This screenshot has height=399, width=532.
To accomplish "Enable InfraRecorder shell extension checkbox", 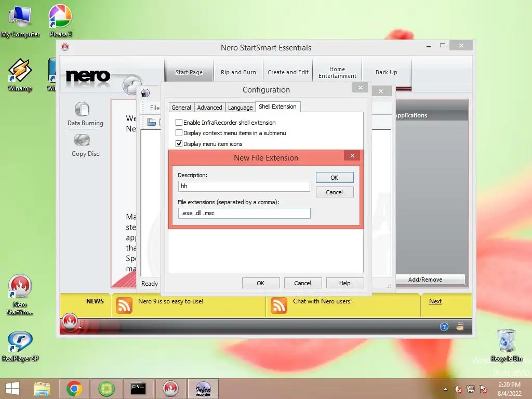I will tap(179, 122).
